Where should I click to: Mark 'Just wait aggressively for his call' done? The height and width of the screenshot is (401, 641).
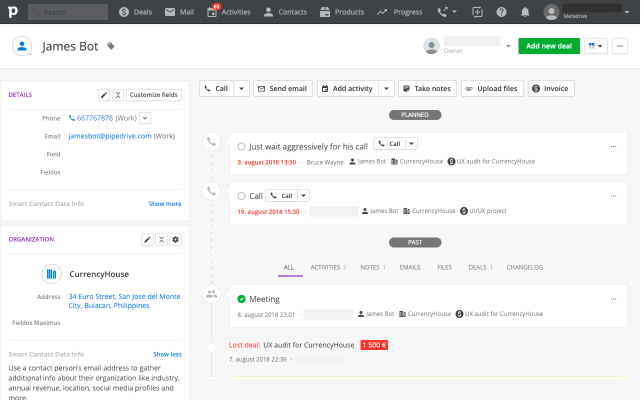point(241,146)
